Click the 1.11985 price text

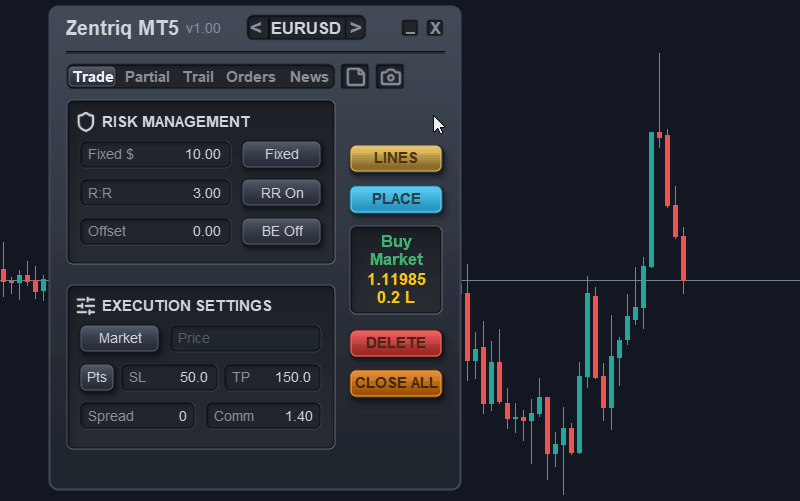point(396,280)
